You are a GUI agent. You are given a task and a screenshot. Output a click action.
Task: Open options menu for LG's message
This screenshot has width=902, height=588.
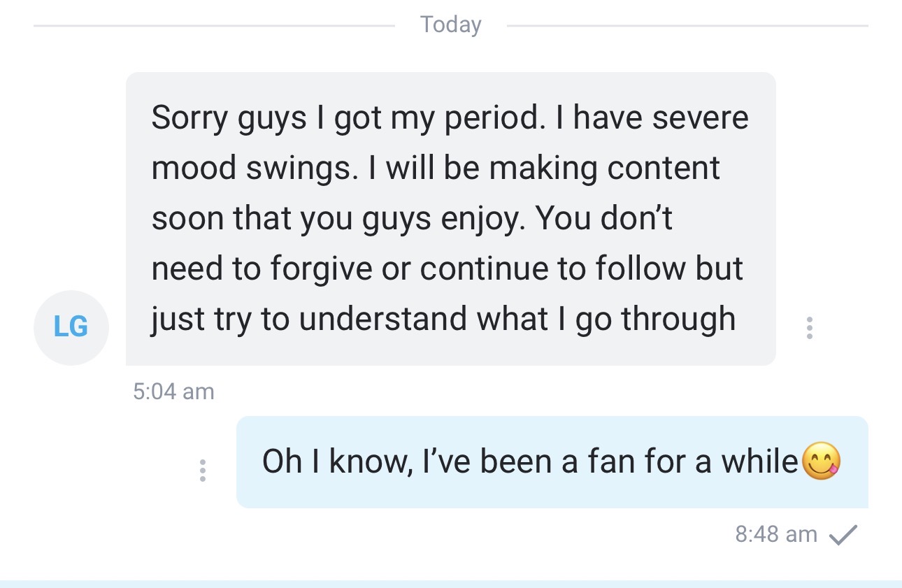pos(809,328)
